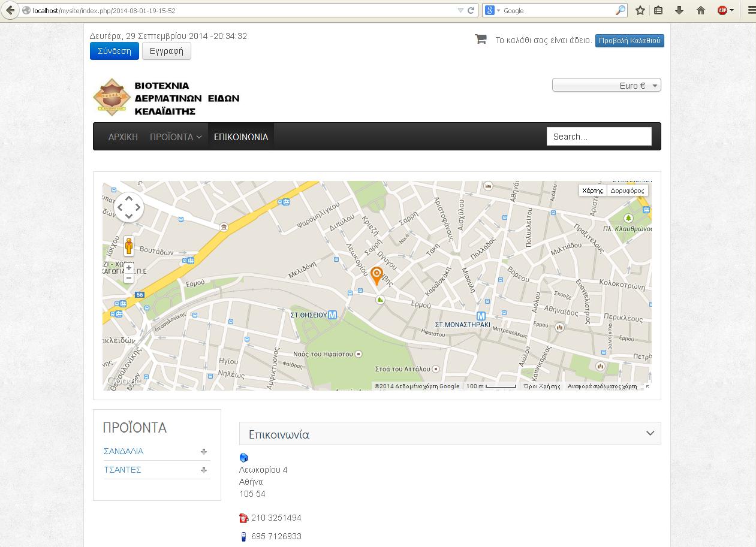Go to the browser home icon
The image size is (756, 547).
(x=700, y=10)
